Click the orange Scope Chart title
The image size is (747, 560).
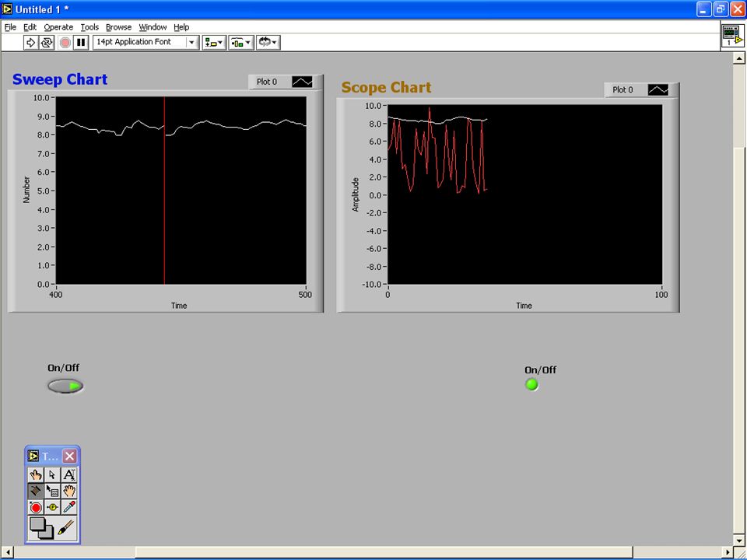[387, 87]
